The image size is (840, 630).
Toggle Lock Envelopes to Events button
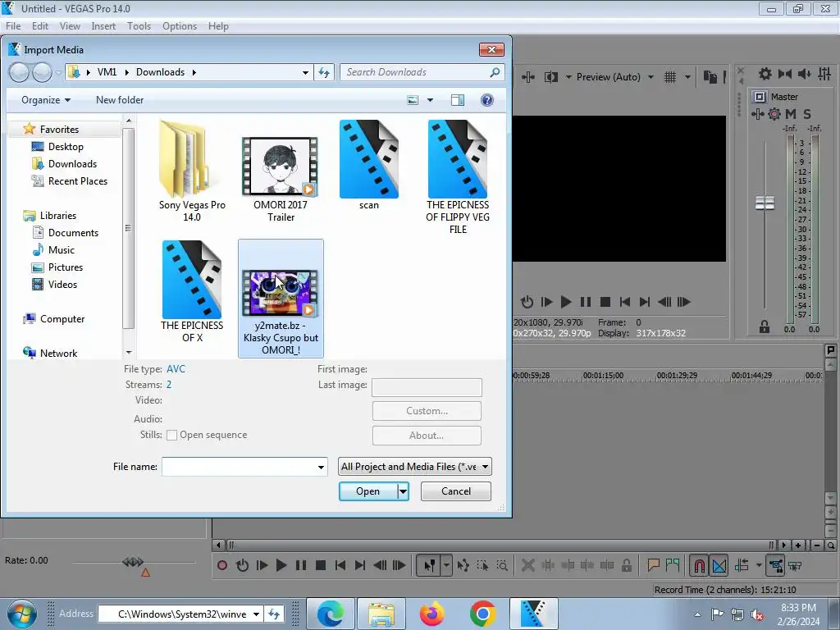click(776, 565)
